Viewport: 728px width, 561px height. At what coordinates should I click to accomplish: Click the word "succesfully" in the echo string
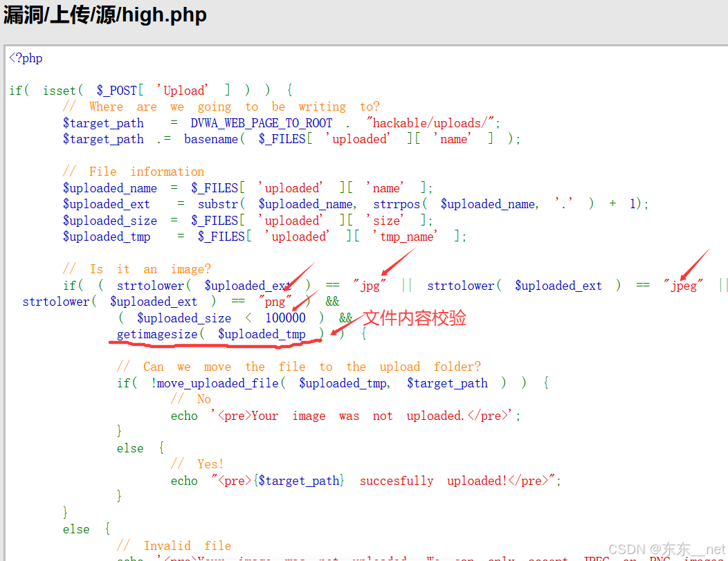coord(397,480)
